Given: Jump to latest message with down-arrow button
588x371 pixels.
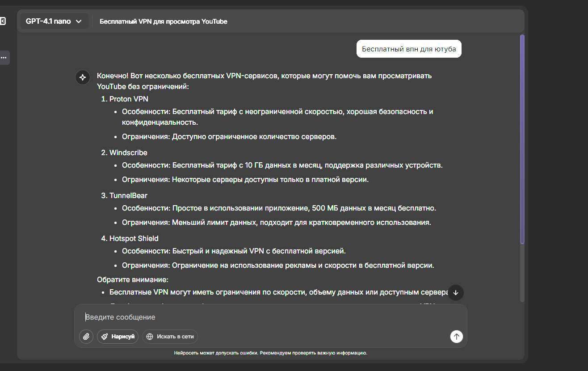Looking at the screenshot, I should point(456,292).
